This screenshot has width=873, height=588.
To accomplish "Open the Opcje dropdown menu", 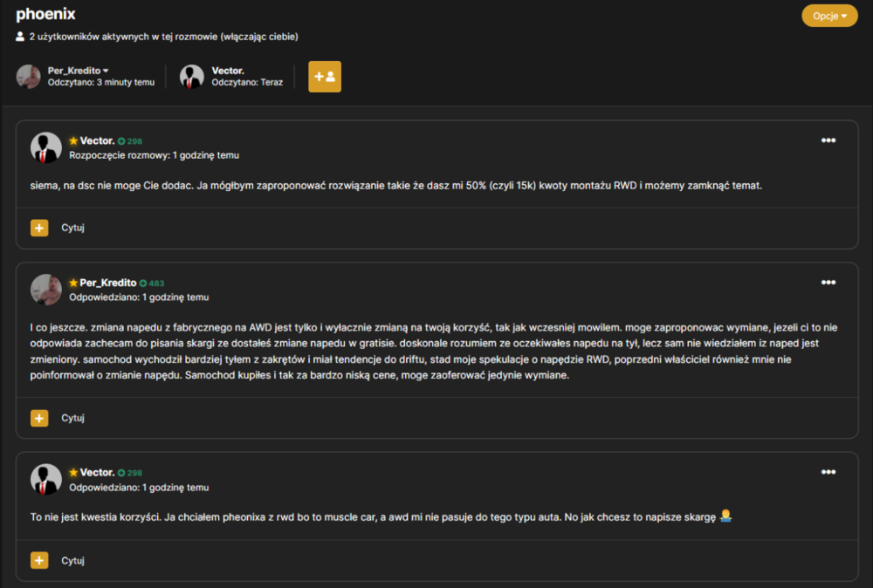I will [829, 16].
